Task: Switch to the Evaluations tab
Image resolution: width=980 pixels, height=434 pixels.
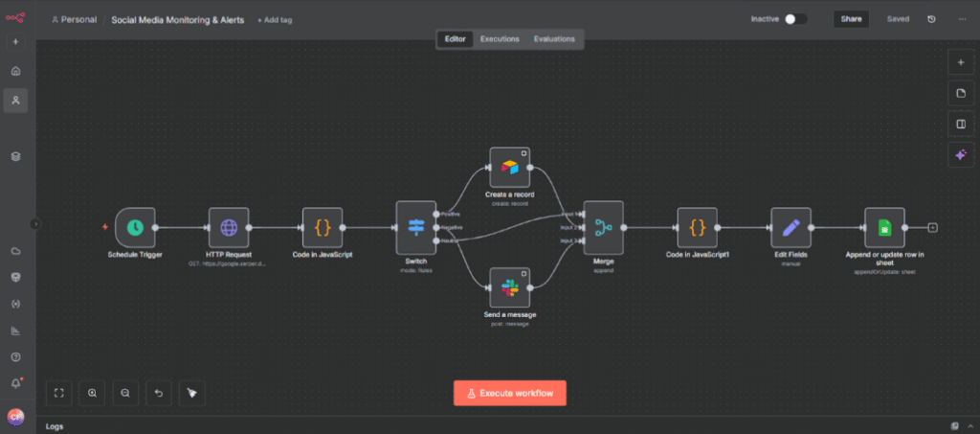Action: pos(554,39)
